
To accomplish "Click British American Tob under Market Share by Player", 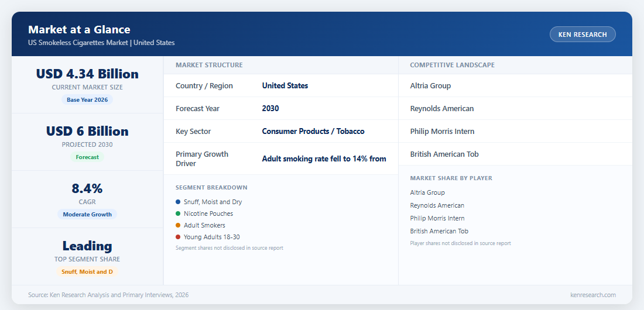I will (439, 231).
